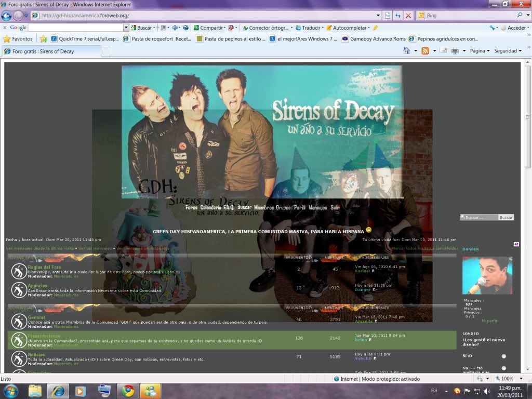Screen dimensions: 532x399
Task: Click the new empty tab button
Action: pos(106,51)
